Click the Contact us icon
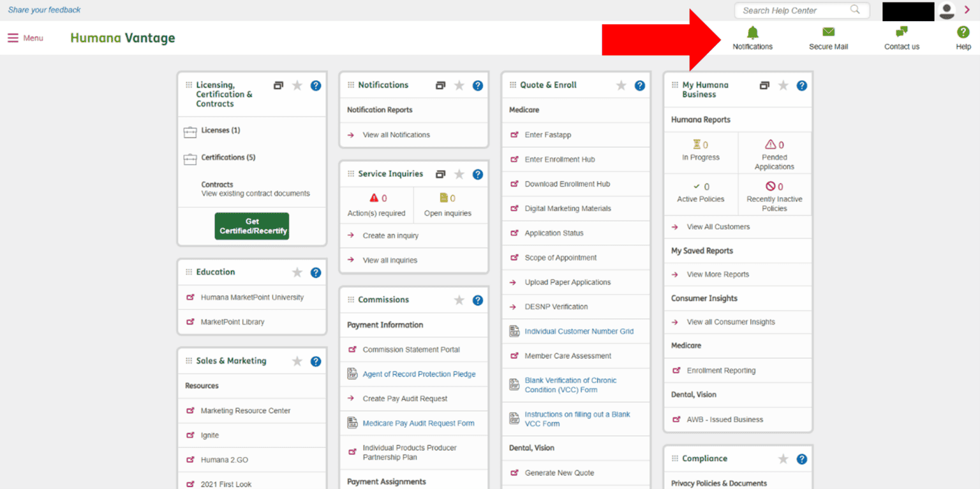 pyautogui.click(x=902, y=31)
